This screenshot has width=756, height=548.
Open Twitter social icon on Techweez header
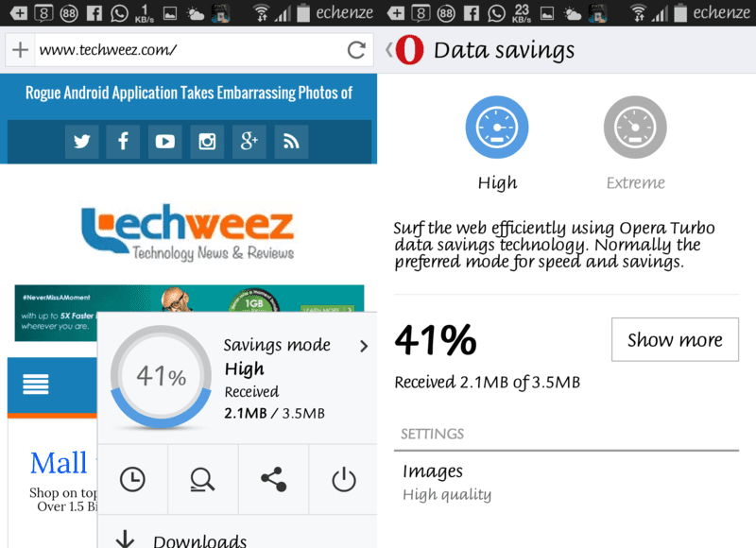(x=82, y=142)
